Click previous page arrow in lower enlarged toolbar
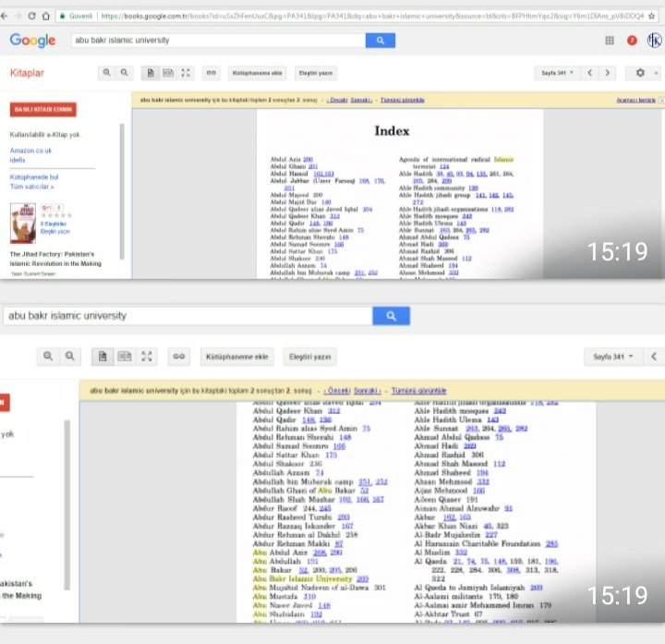 coord(654,357)
